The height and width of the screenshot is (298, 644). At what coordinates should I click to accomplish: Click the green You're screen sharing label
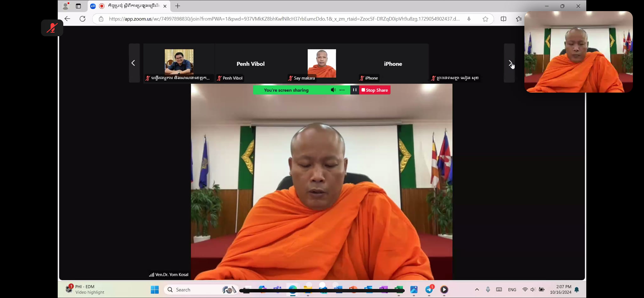[x=286, y=90]
